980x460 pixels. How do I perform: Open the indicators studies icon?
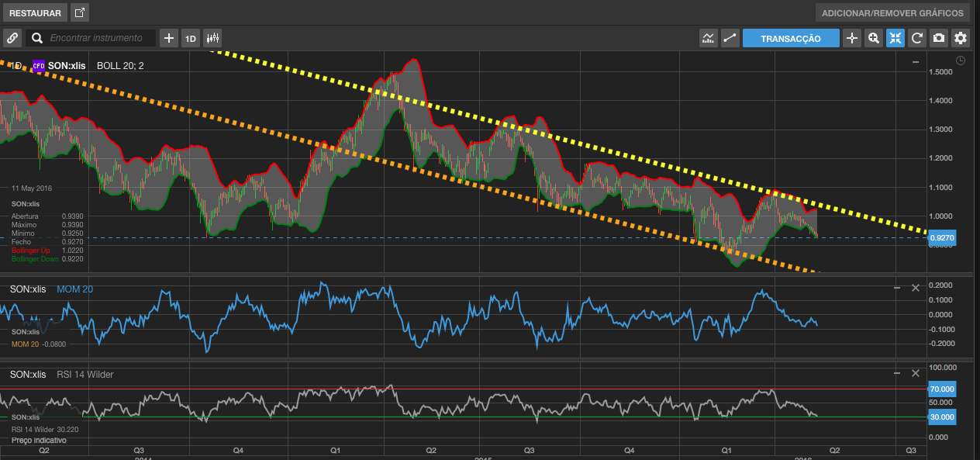click(x=708, y=38)
